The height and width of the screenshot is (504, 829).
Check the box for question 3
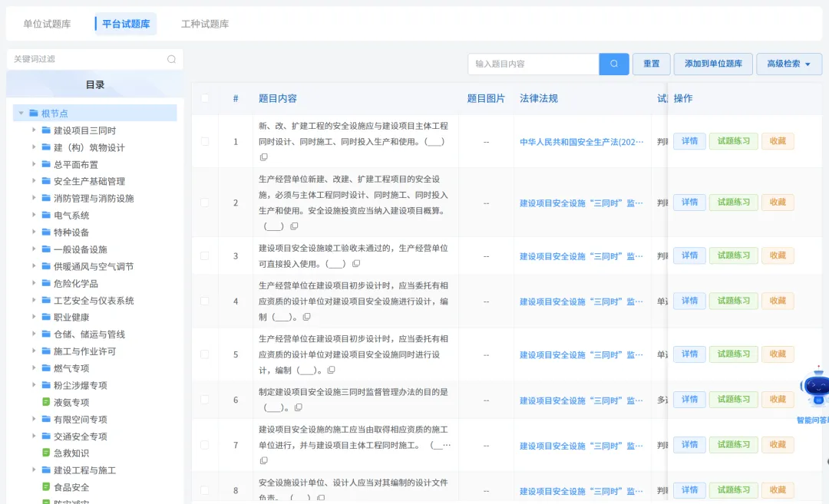[x=205, y=255]
